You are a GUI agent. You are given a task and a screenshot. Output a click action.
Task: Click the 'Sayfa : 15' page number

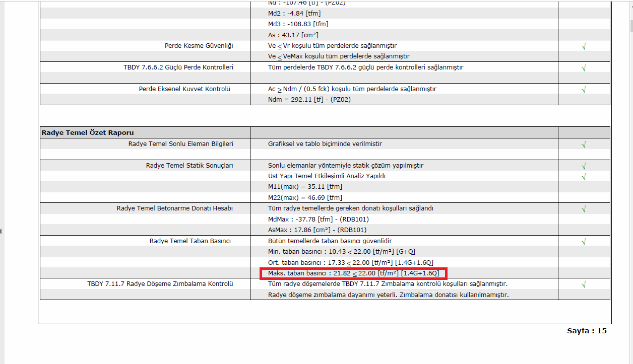tap(587, 331)
